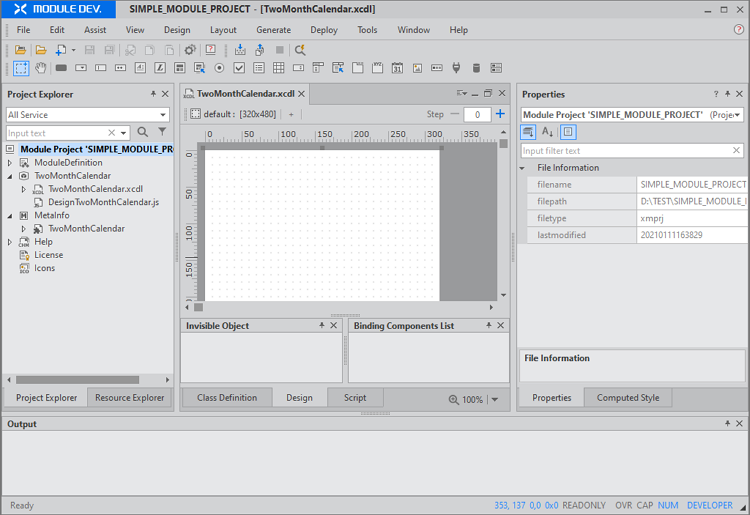Select the Grid component tool
750x515 pixels.
pyautogui.click(x=279, y=68)
